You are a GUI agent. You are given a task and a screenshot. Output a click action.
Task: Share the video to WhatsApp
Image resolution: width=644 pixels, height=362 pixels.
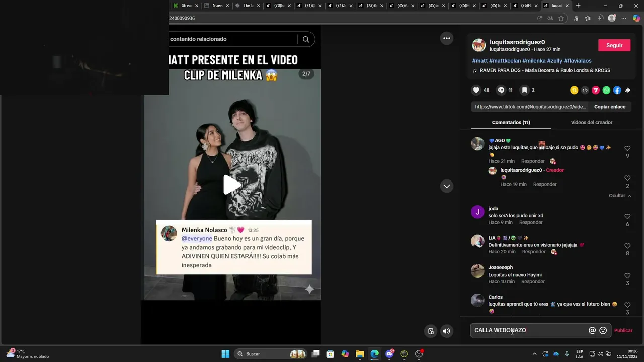606,90
